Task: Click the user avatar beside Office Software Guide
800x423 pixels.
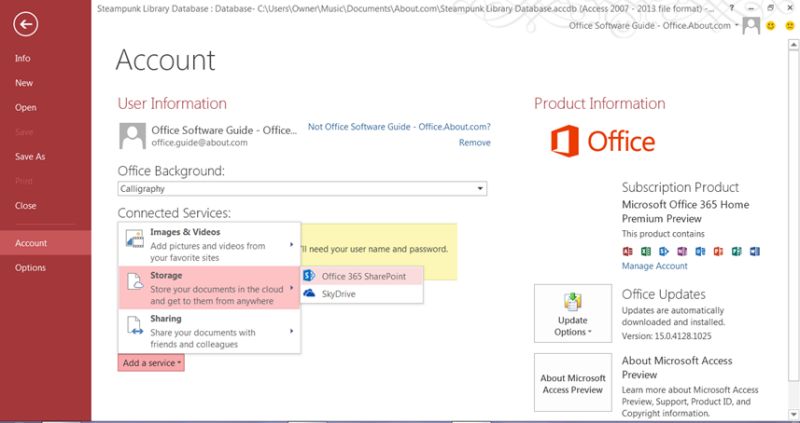Action: click(133, 136)
